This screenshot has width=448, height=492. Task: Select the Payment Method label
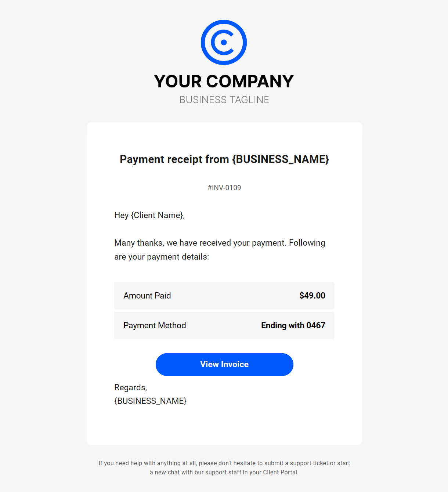tap(155, 325)
